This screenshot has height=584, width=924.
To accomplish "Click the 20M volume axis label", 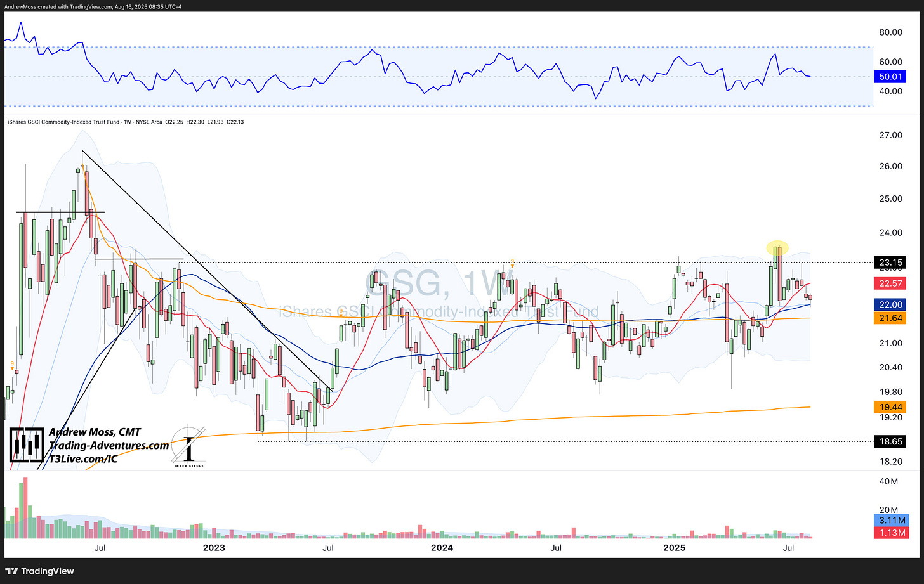I will click(x=888, y=510).
